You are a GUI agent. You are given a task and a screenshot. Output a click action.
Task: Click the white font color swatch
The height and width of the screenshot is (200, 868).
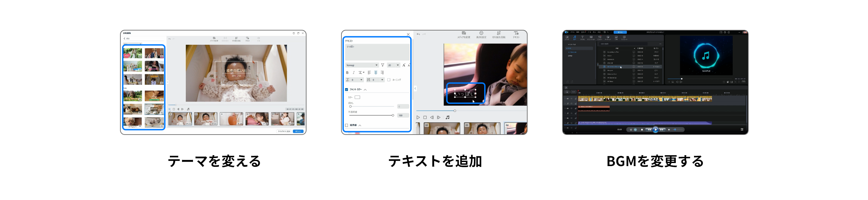[357, 97]
